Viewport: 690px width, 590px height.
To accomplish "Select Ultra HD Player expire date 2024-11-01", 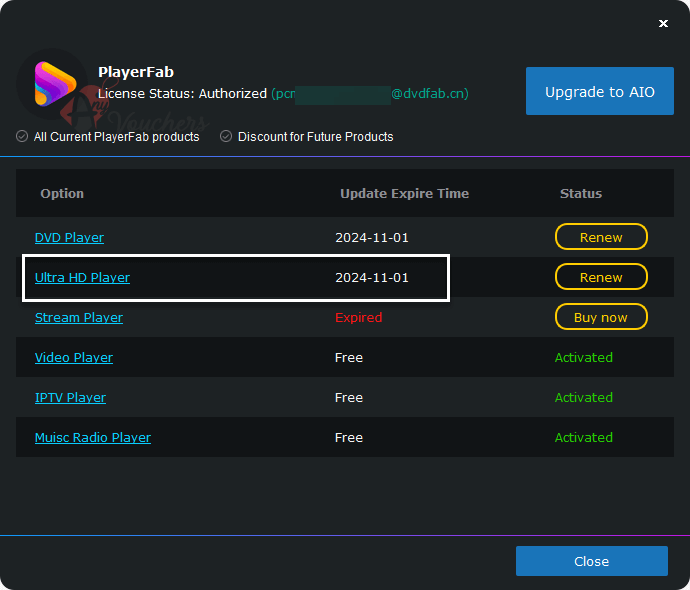I will 372,278.
